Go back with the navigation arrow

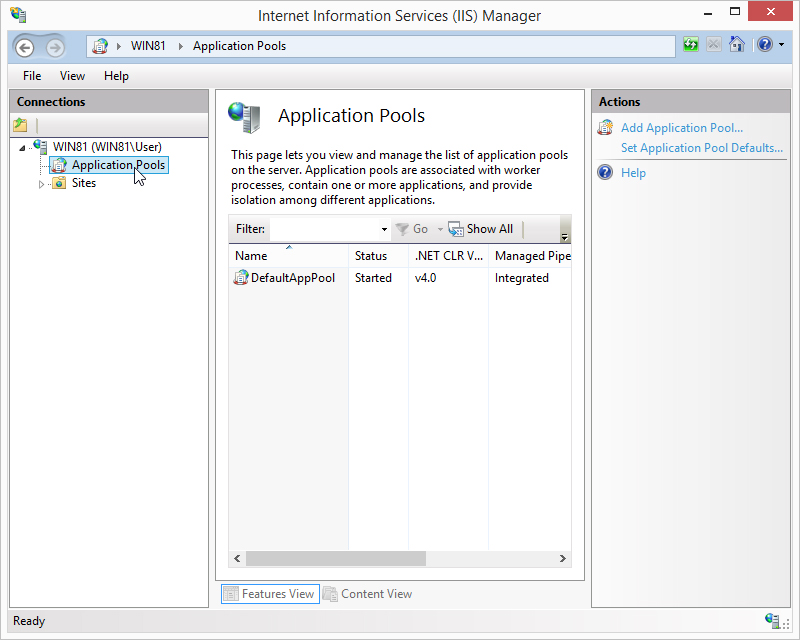(x=24, y=47)
